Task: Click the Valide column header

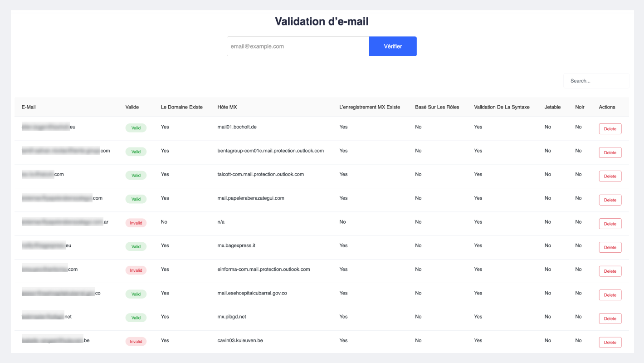Action: 132,107
